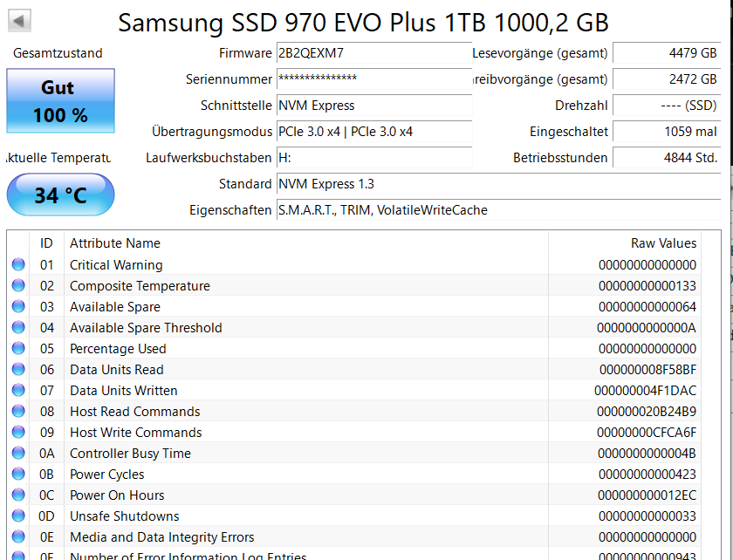733x560 pixels.
Task: Click the Schreibvorgänge value 2472 GB
Action: point(667,79)
